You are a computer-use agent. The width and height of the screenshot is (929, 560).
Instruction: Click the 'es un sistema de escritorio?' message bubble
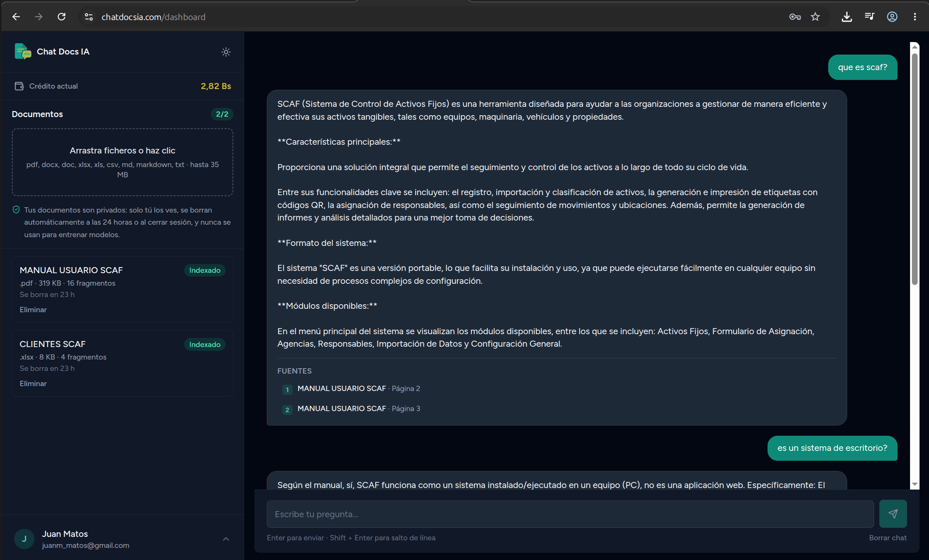tap(832, 448)
